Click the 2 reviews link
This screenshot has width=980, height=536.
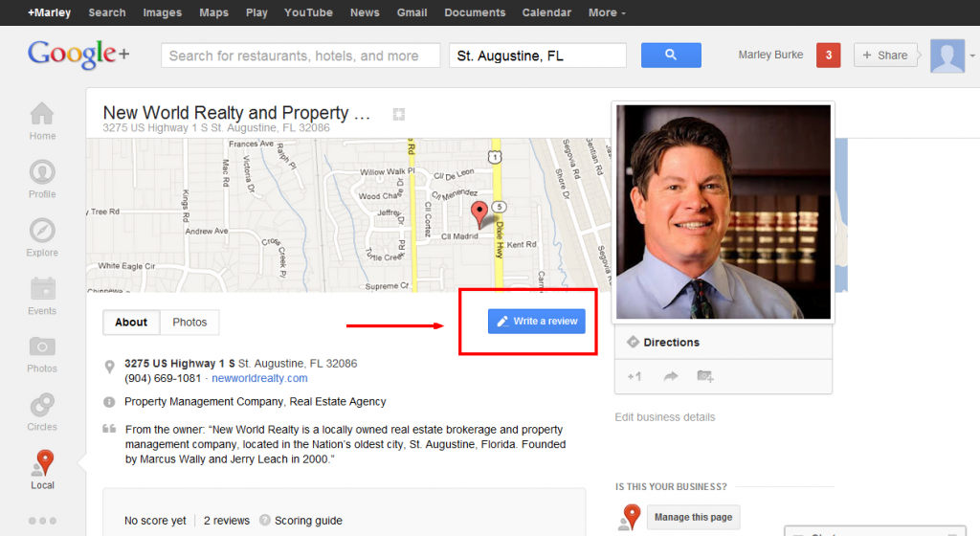pos(226,521)
